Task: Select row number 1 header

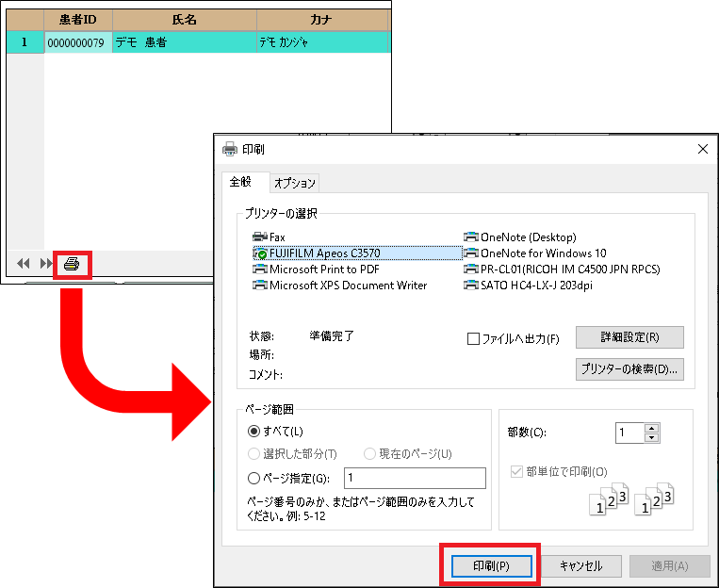Action: [x=25, y=42]
